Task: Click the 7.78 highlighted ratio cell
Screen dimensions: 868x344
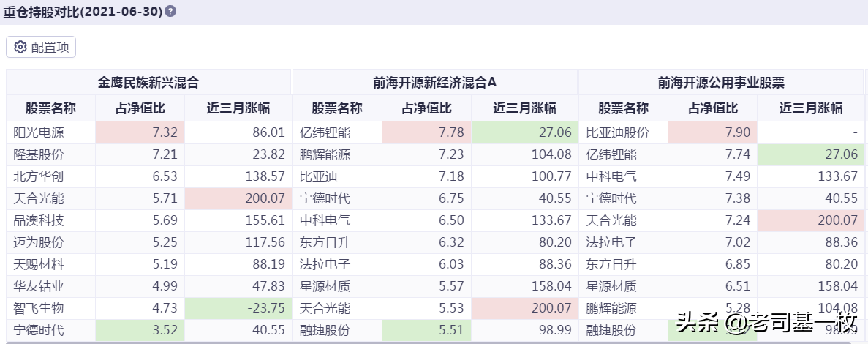Action: [x=426, y=133]
